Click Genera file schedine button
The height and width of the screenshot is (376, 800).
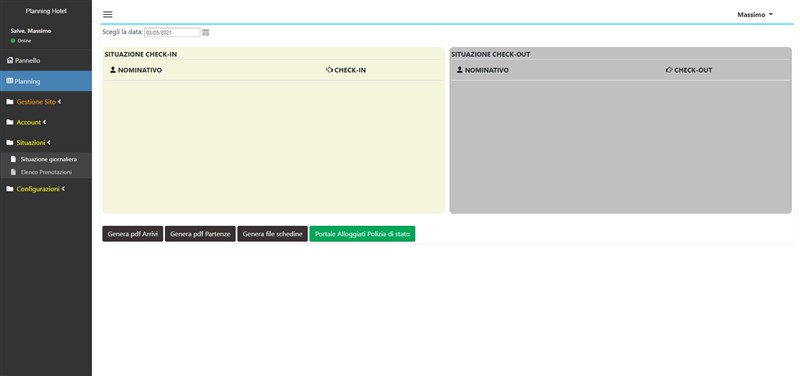pos(272,234)
